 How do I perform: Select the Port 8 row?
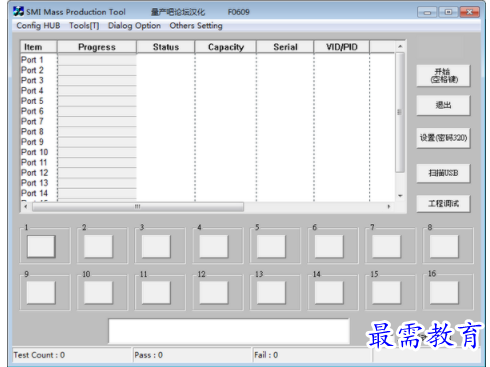pyautogui.click(x=208, y=132)
